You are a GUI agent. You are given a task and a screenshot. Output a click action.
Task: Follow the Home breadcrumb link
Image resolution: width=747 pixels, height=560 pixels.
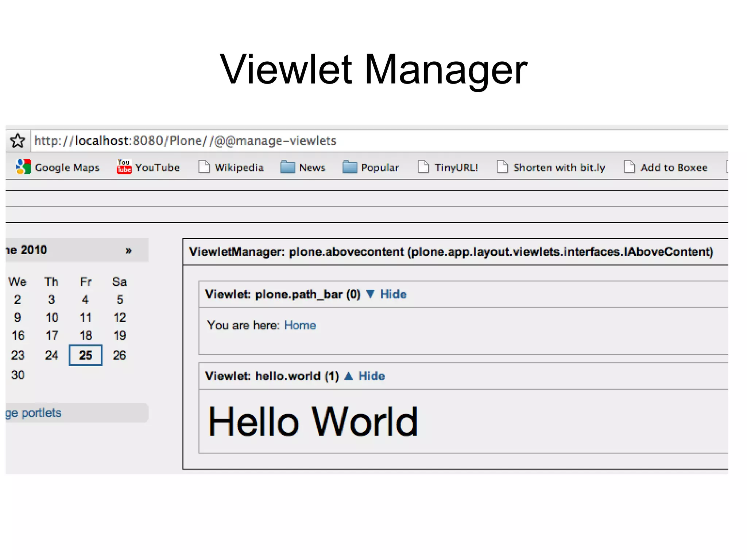(300, 325)
